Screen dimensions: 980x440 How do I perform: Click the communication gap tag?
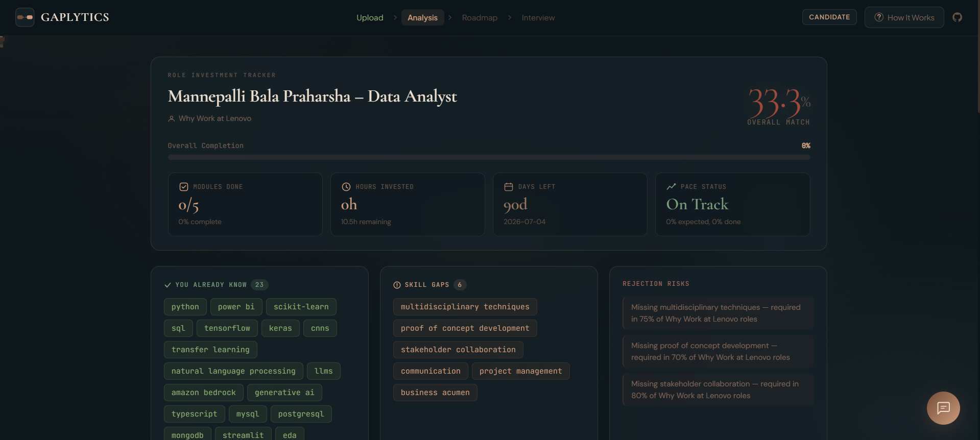431,371
